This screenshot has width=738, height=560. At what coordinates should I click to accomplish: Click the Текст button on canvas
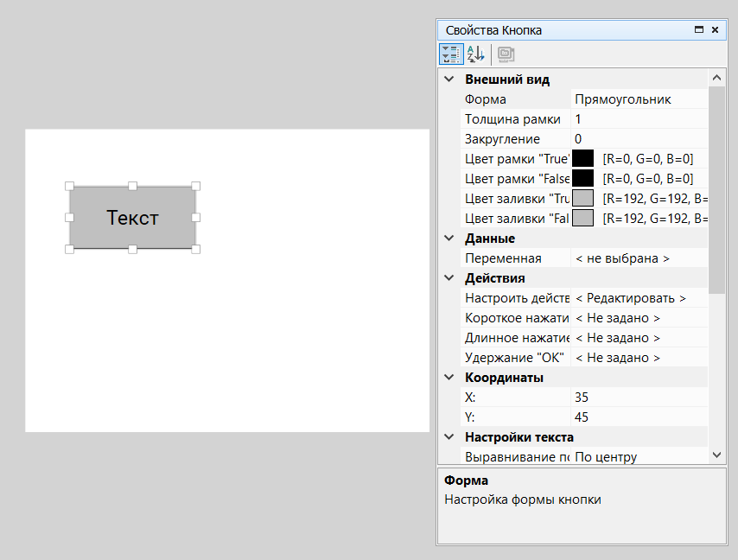click(x=132, y=217)
